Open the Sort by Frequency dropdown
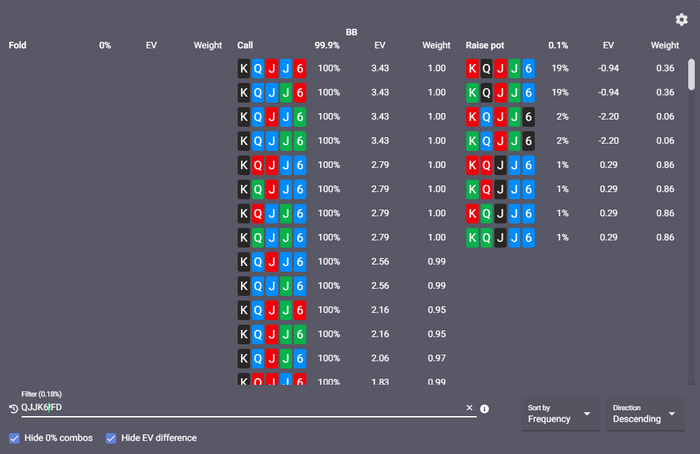 (x=559, y=414)
